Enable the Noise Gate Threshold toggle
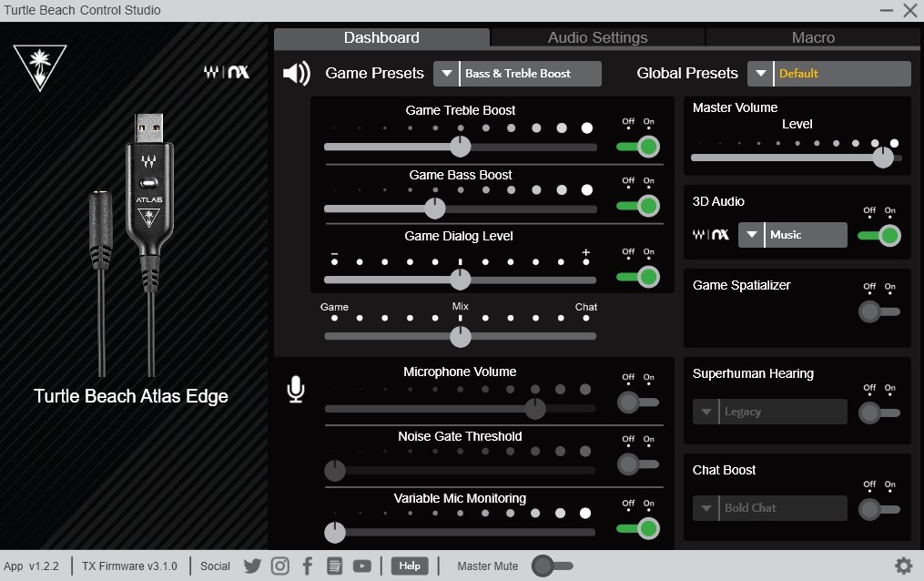Image resolution: width=924 pixels, height=581 pixels. [638, 464]
